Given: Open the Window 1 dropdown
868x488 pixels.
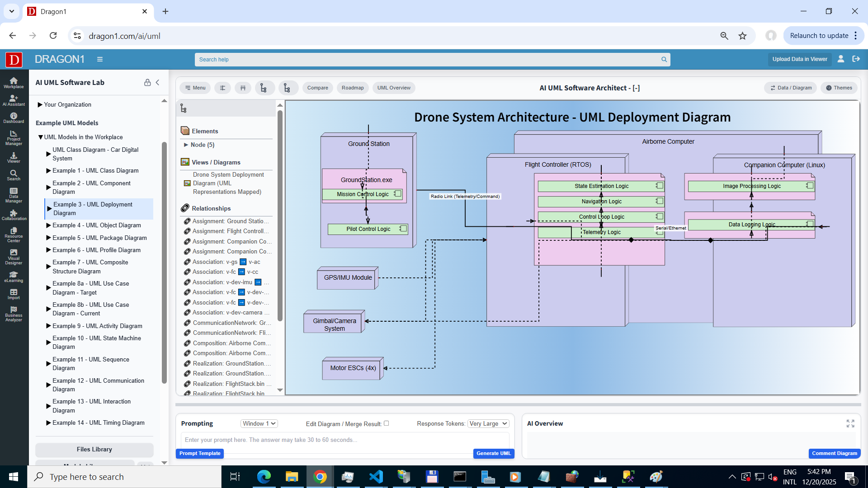Looking at the screenshot, I should point(259,423).
